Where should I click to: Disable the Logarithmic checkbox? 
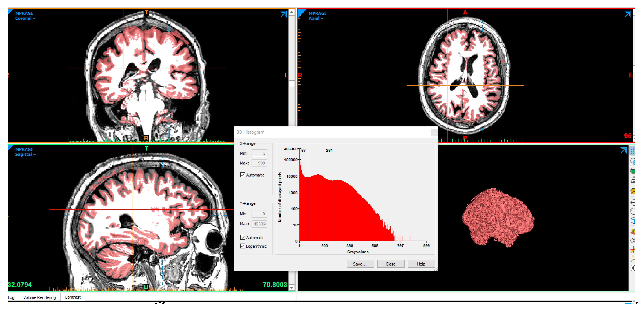(x=242, y=246)
